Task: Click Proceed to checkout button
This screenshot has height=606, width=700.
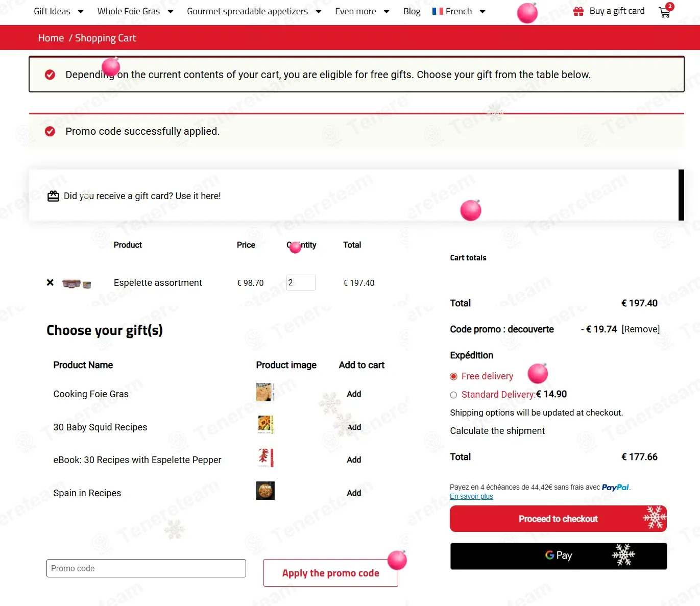Action: (558, 519)
